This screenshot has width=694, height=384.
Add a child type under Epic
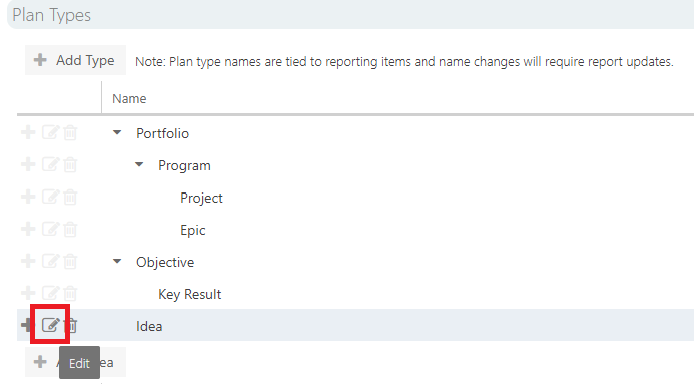(x=28, y=229)
